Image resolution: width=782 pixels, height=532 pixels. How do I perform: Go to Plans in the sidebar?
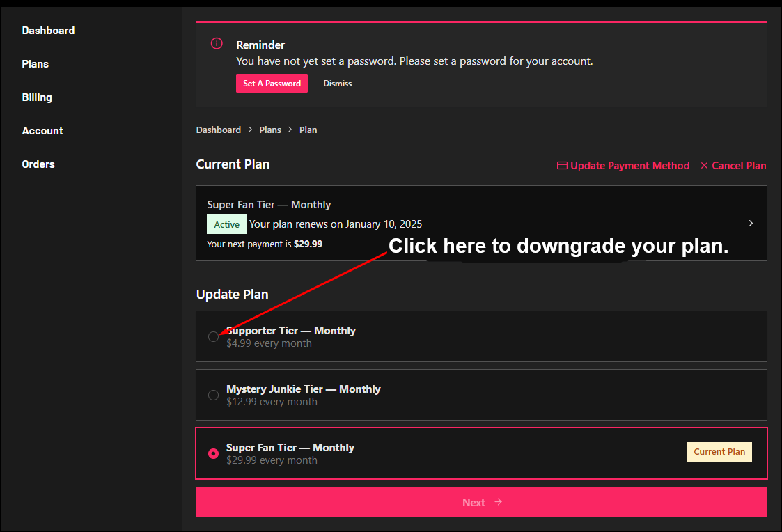36,64
